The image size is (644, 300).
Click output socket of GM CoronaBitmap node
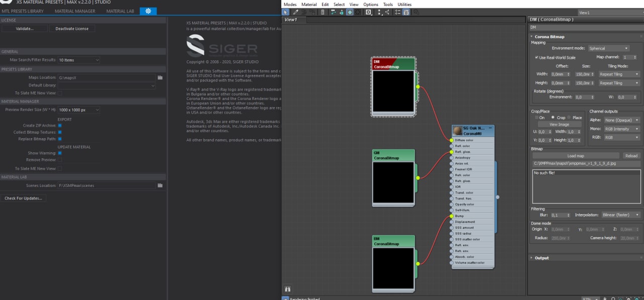point(418,177)
